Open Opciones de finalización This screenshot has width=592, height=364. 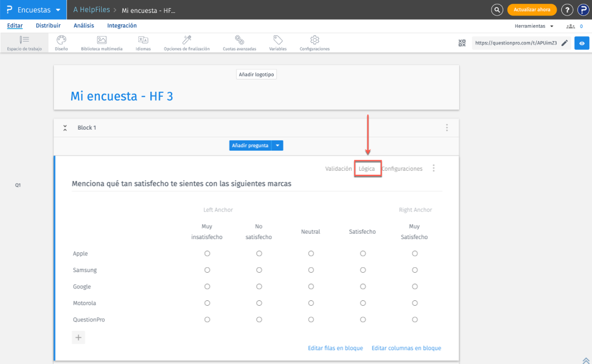[x=187, y=43]
